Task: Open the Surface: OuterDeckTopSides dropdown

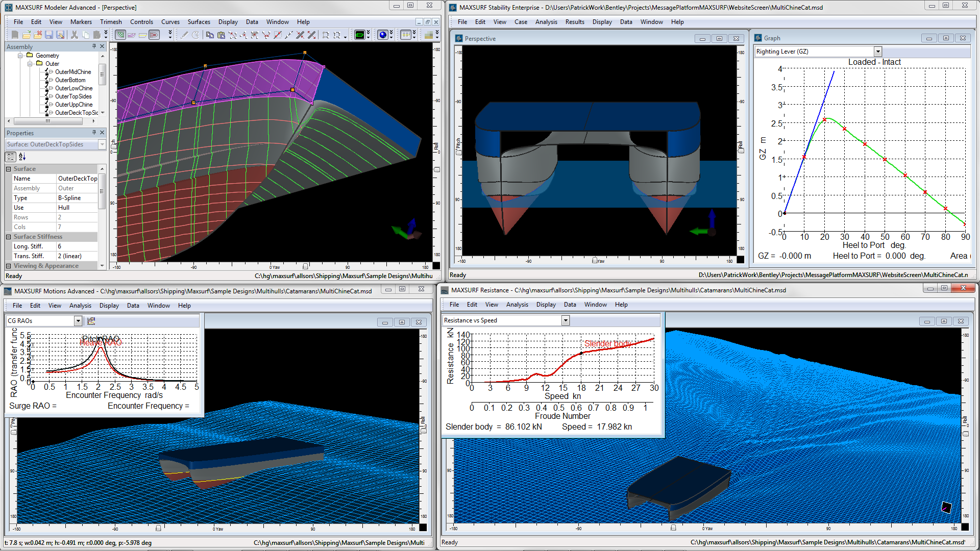Action: [102, 144]
